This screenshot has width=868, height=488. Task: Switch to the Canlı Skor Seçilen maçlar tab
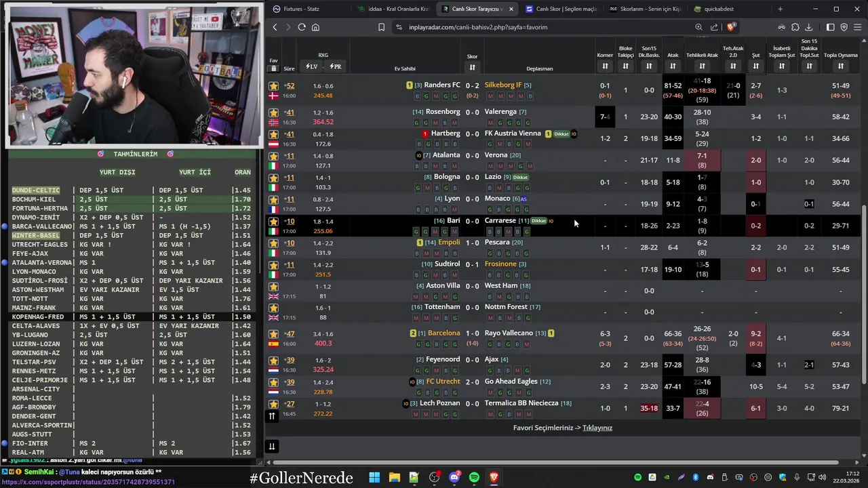coord(561,9)
